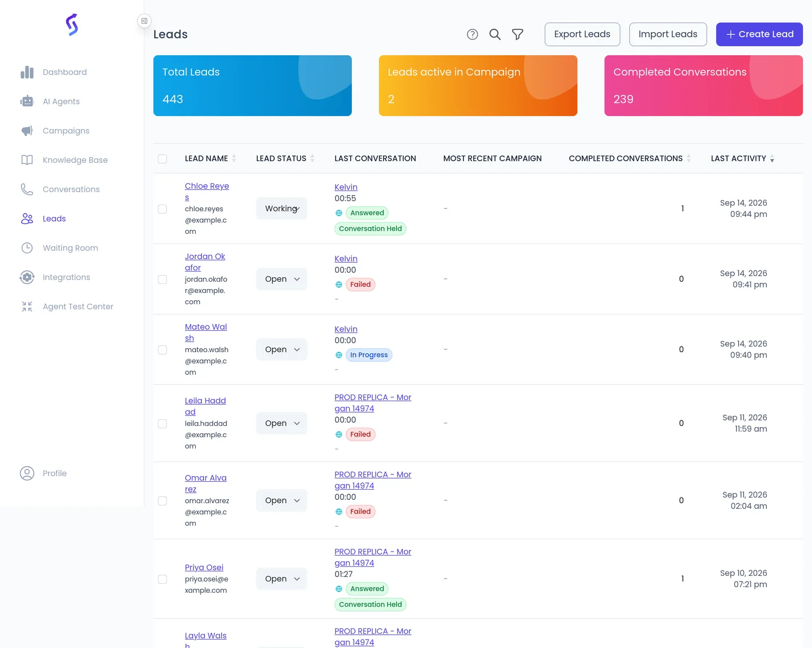Sort by Last Activity arrows
The height and width of the screenshot is (648, 812).
point(772,159)
